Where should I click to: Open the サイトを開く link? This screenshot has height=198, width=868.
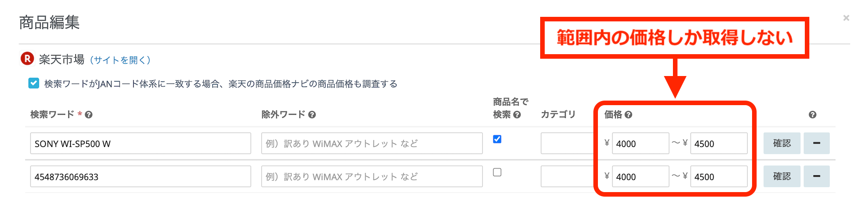coord(120,60)
